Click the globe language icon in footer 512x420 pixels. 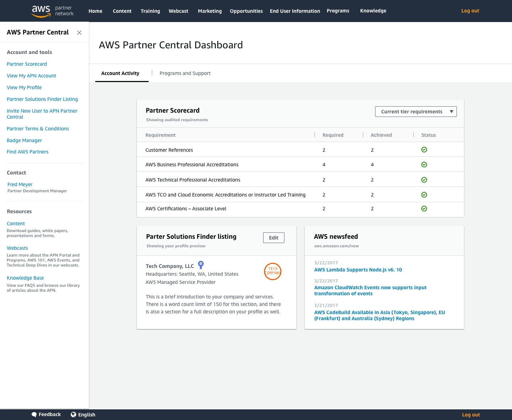click(74, 415)
